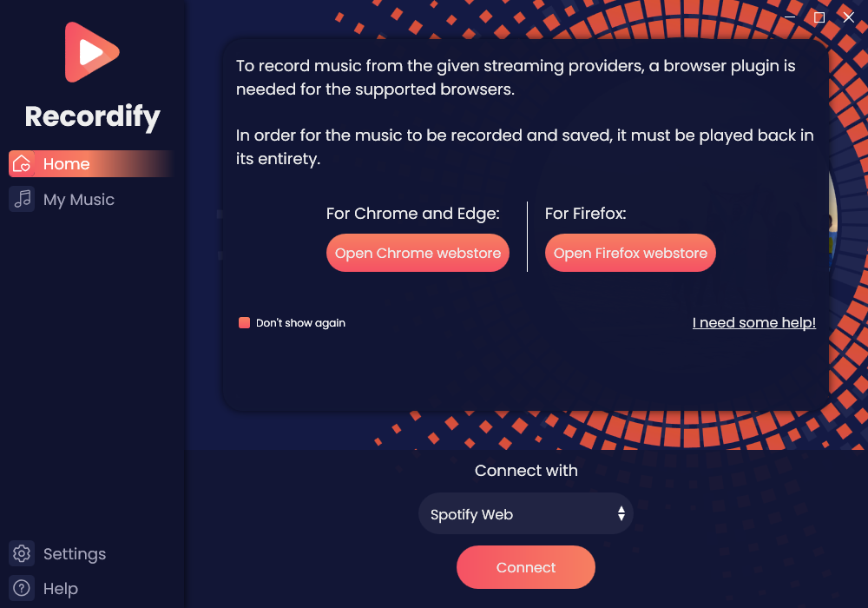Open the Settings page from the sidebar label
The image size is (868, 608).
[x=75, y=554]
